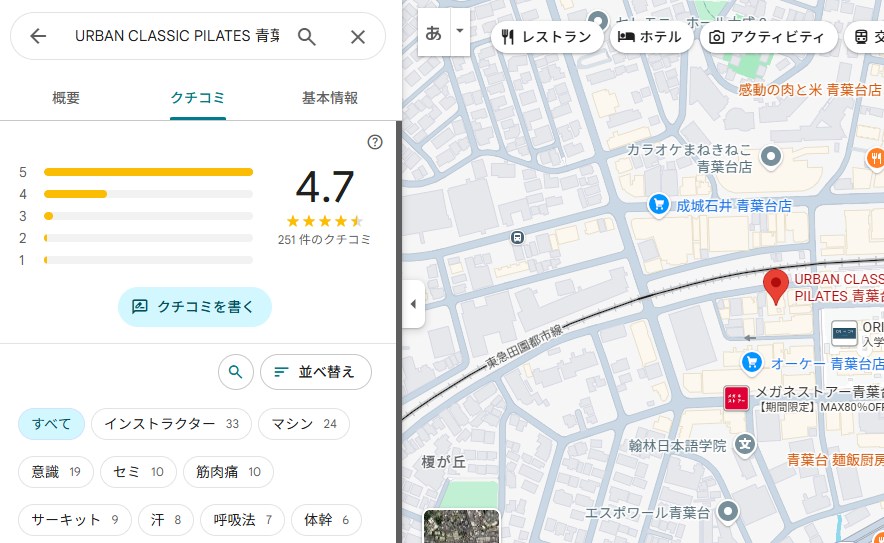Click the magnifier search icon in search bar
This screenshot has height=543, width=884.
point(307,37)
